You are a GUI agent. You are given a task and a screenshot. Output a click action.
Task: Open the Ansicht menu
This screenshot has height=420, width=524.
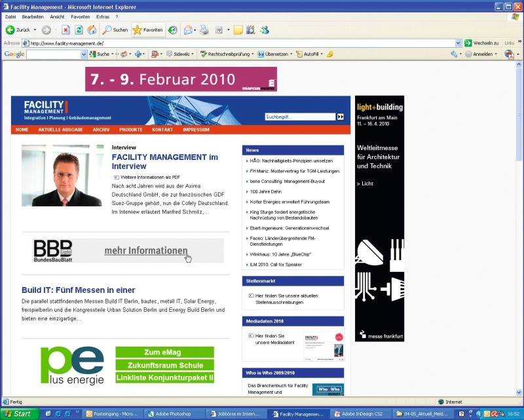[57, 17]
